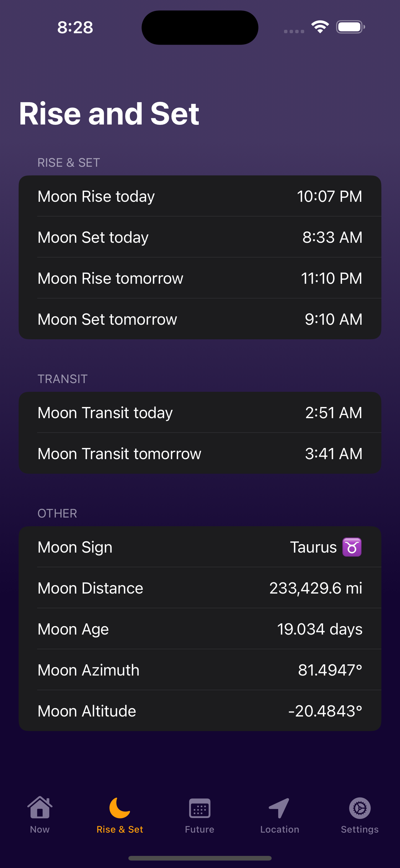This screenshot has height=868, width=400.
Task: Tap the Rise & Set moon icon
Action: tap(119, 808)
